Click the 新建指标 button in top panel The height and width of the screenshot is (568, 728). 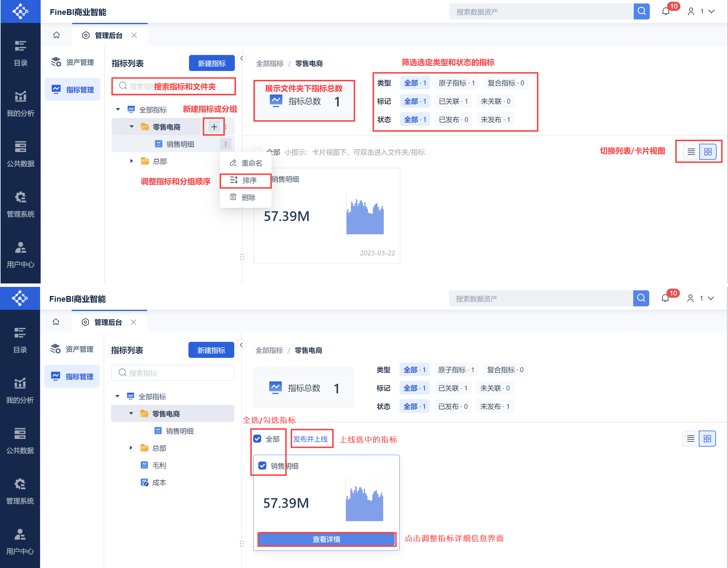[x=212, y=63]
